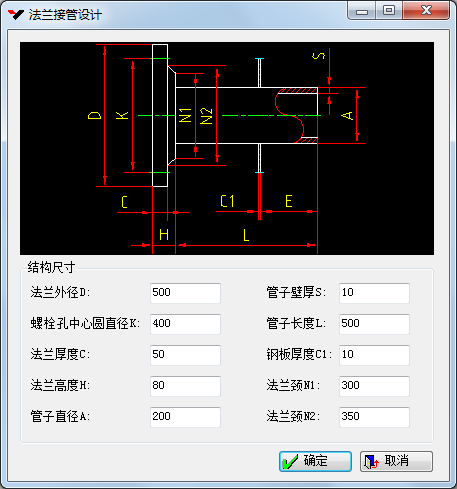This screenshot has height=489, width=457.
Task: Select the 钢板厚度C1 input box
Action: click(374, 355)
